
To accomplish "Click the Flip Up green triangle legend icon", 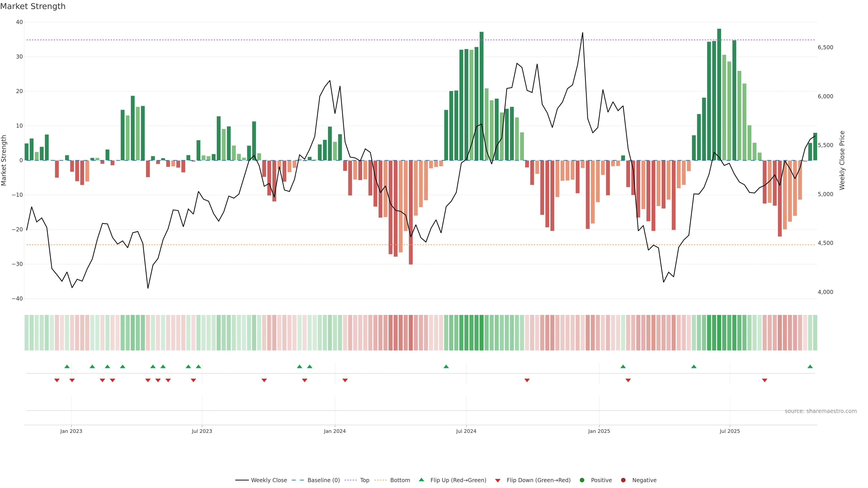I will click(421, 480).
